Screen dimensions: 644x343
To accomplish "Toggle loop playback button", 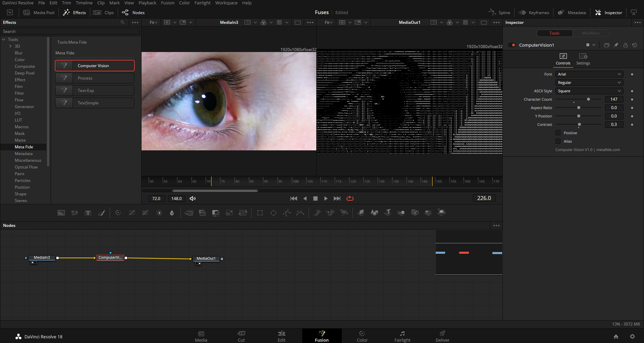I will (x=350, y=198).
